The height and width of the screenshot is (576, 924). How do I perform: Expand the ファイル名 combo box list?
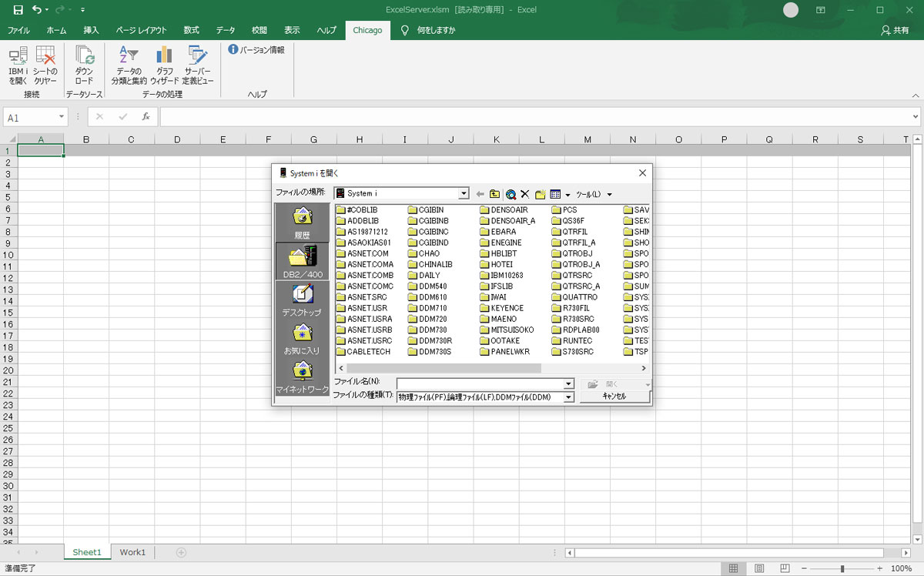click(569, 383)
